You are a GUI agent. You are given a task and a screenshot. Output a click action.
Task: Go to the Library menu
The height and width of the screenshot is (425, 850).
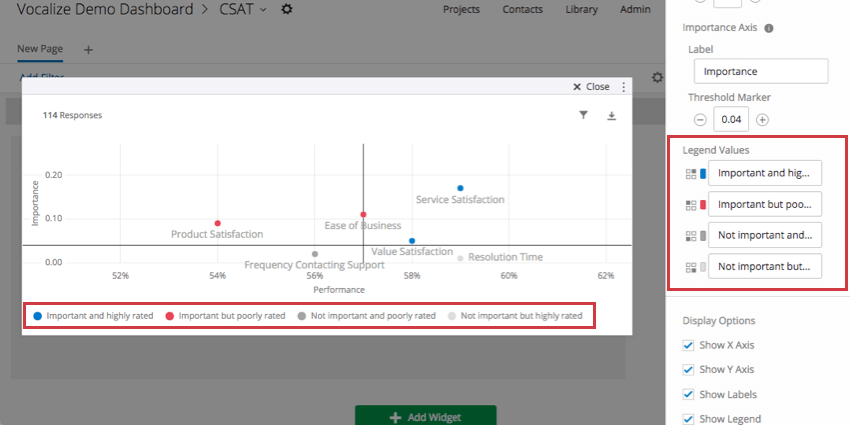point(581,10)
